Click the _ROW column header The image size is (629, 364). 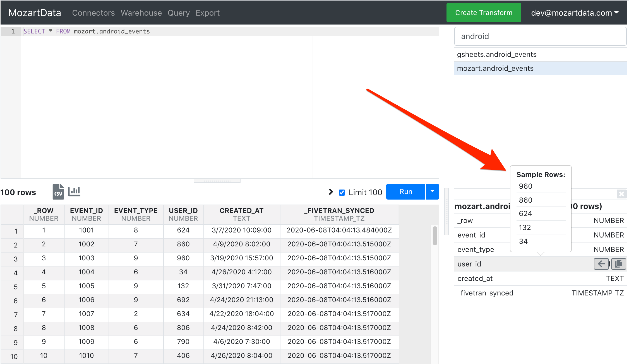(44, 214)
